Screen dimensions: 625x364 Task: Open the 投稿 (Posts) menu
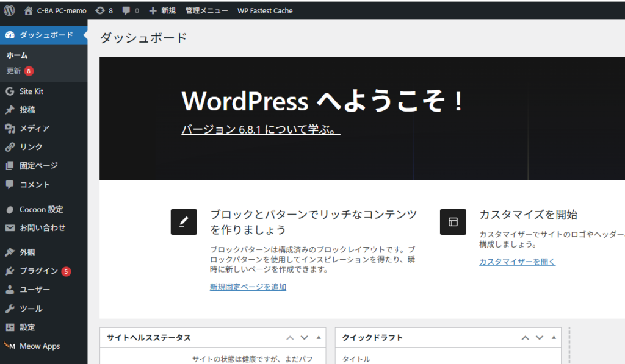(x=27, y=110)
